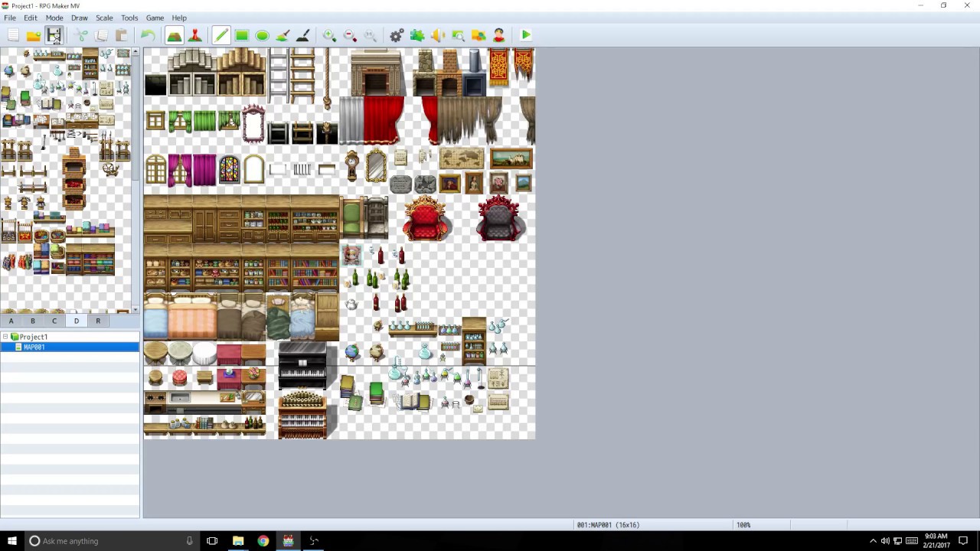Open the Sound Test speaker icon
Screen dimensions: 980x551
point(438,35)
